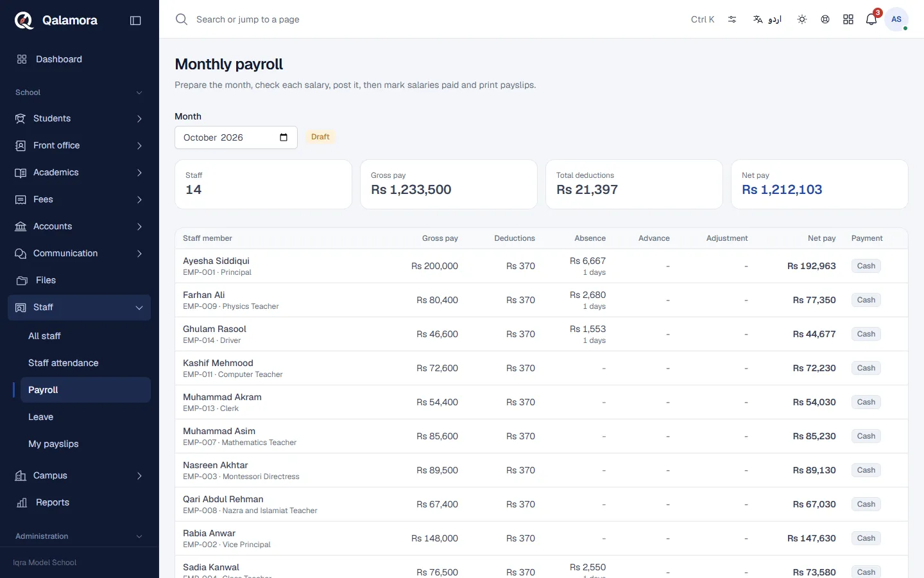Expand the Academics submenu chevron

point(139,172)
